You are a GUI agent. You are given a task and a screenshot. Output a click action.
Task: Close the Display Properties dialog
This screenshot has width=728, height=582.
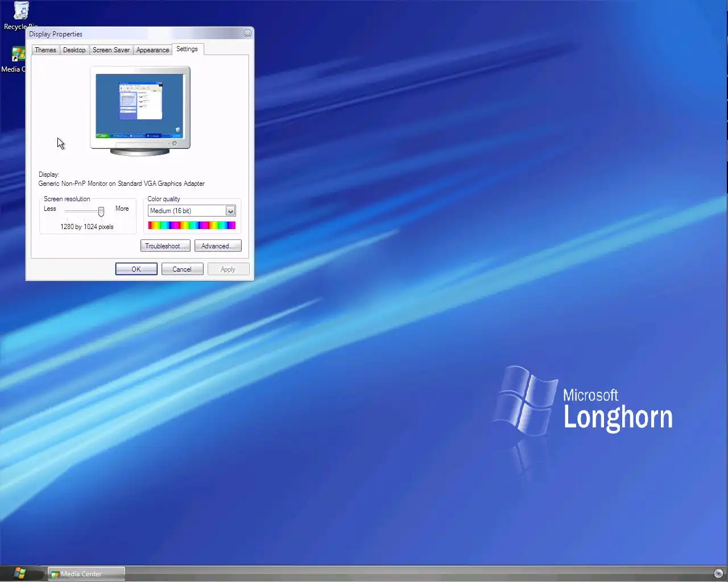coord(247,34)
